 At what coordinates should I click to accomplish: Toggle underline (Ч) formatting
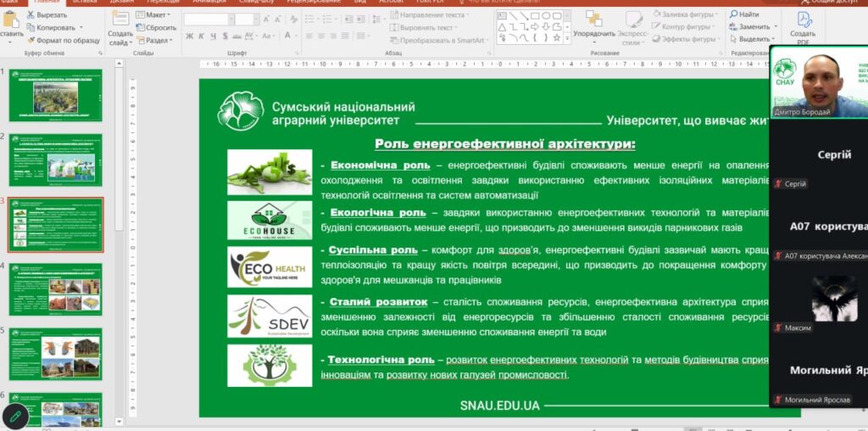tap(214, 36)
